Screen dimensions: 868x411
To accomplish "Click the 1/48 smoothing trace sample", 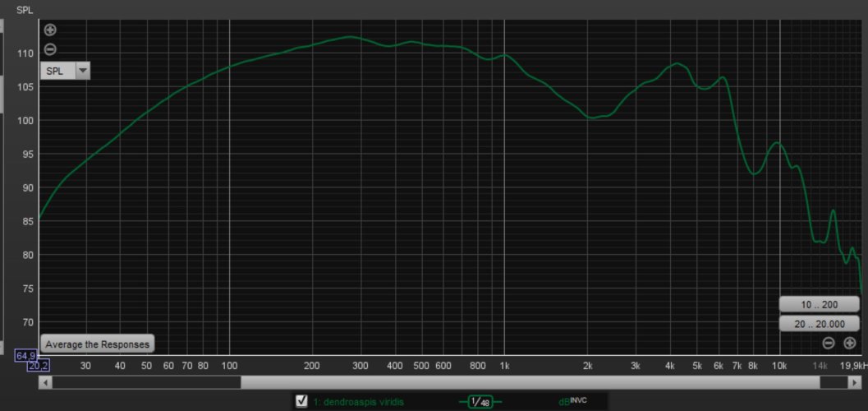I will pos(479,401).
